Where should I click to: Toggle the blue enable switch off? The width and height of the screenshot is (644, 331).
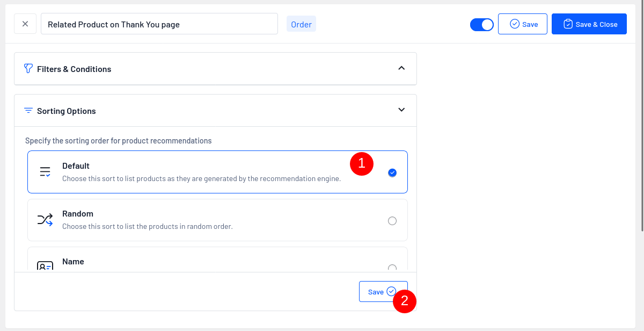pyautogui.click(x=481, y=25)
